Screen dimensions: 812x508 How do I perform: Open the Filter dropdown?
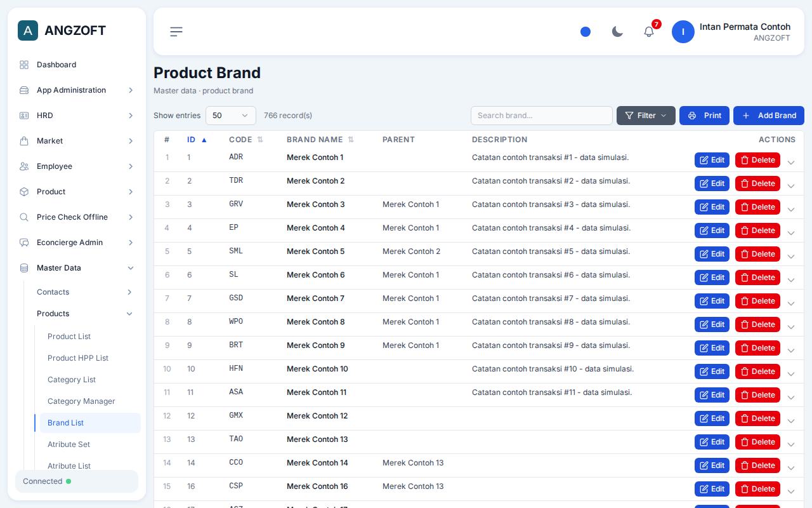(x=646, y=116)
